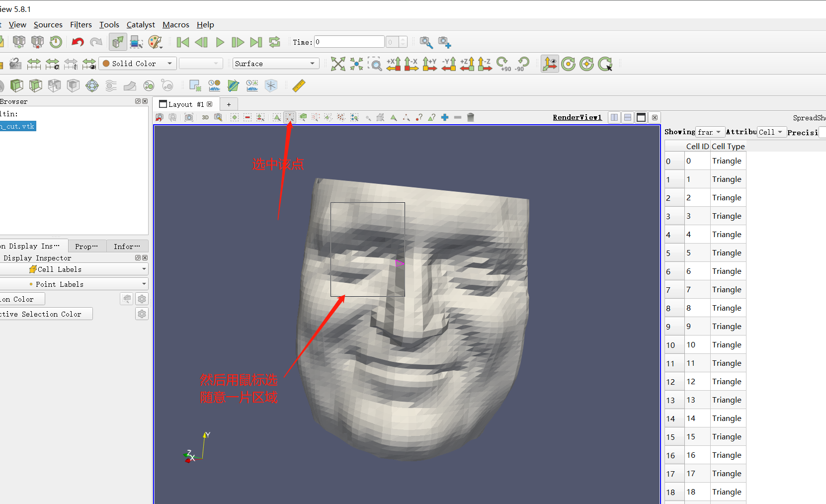This screenshot has height=504, width=826.
Task: Click inside the Time input field
Action: pyautogui.click(x=348, y=42)
